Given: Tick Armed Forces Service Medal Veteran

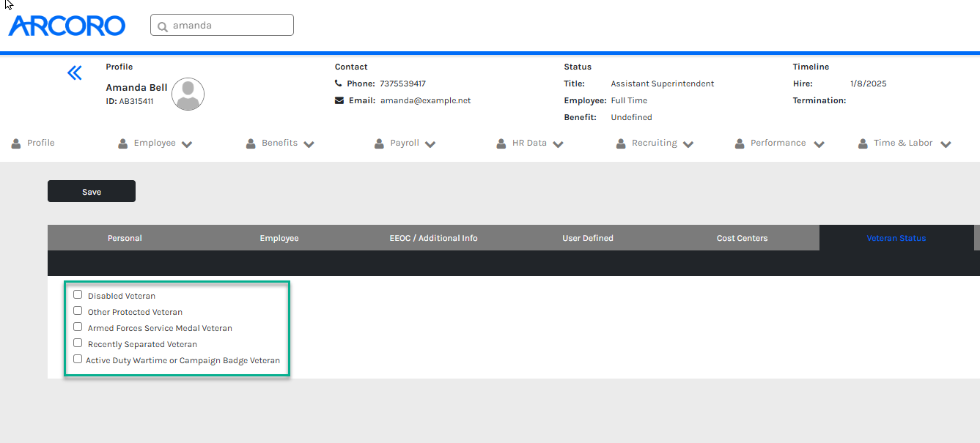Looking at the screenshot, I should [x=78, y=327].
